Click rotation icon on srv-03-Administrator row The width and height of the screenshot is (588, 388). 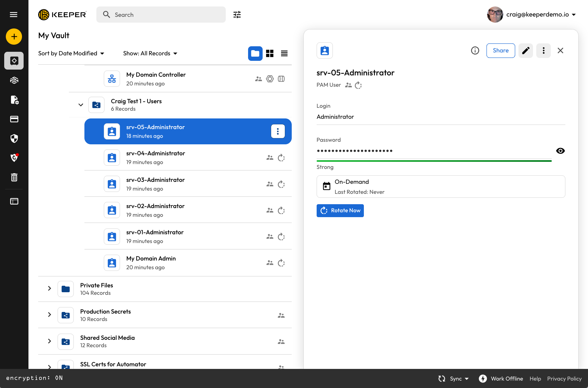point(281,184)
